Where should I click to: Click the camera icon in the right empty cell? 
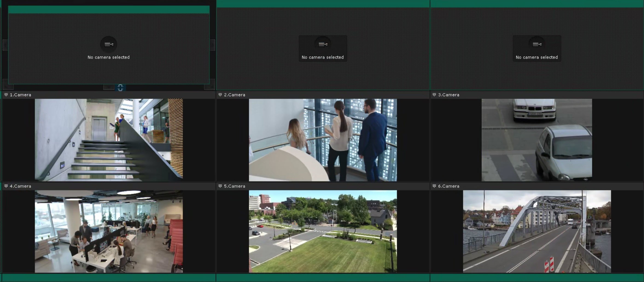coord(537,45)
